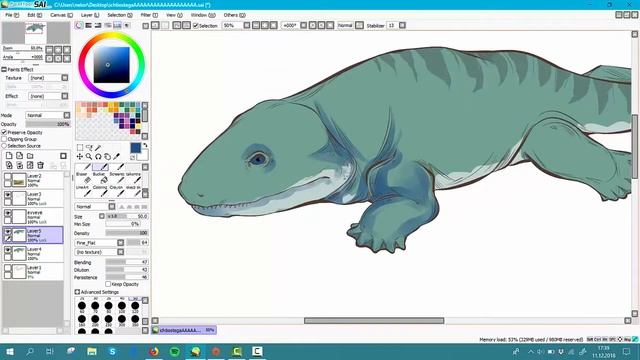Image resolution: width=640 pixels, height=360 pixels.
Task: Select the rectangular selection tool
Action: click(80, 147)
